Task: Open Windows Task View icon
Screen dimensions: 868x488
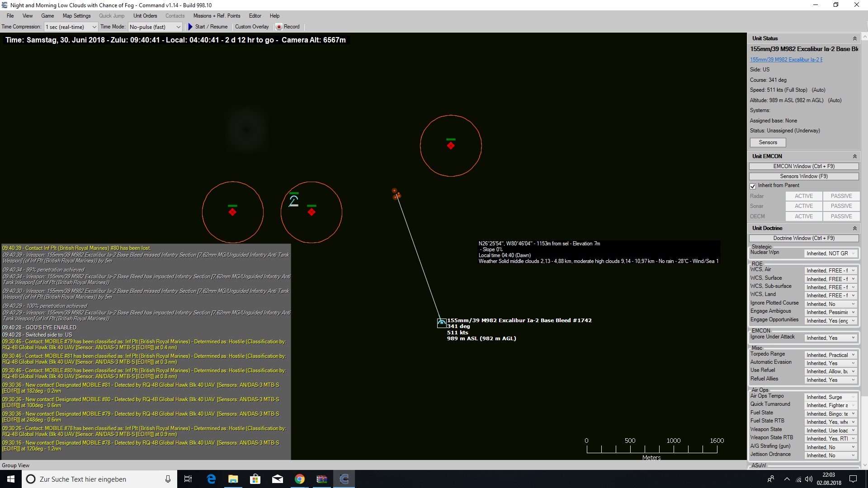Action: (x=188, y=479)
